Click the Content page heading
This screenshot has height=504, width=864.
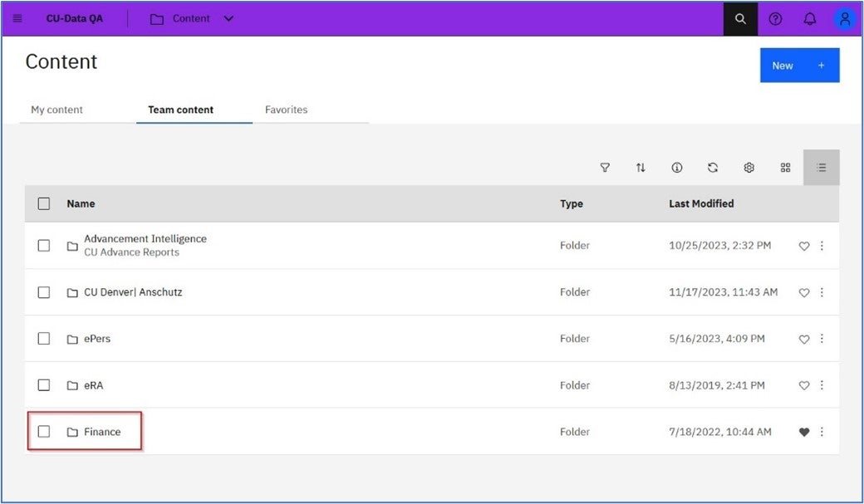[61, 61]
